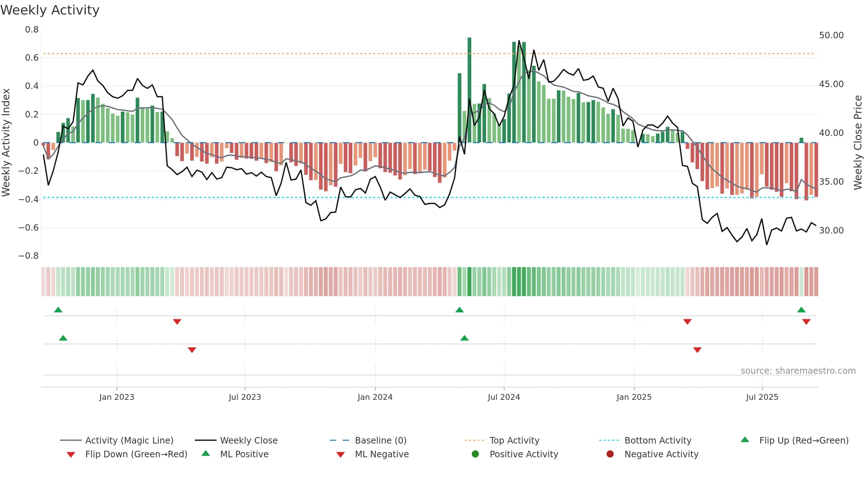Click the Jan 2025 axis label

(x=634, y=397)
